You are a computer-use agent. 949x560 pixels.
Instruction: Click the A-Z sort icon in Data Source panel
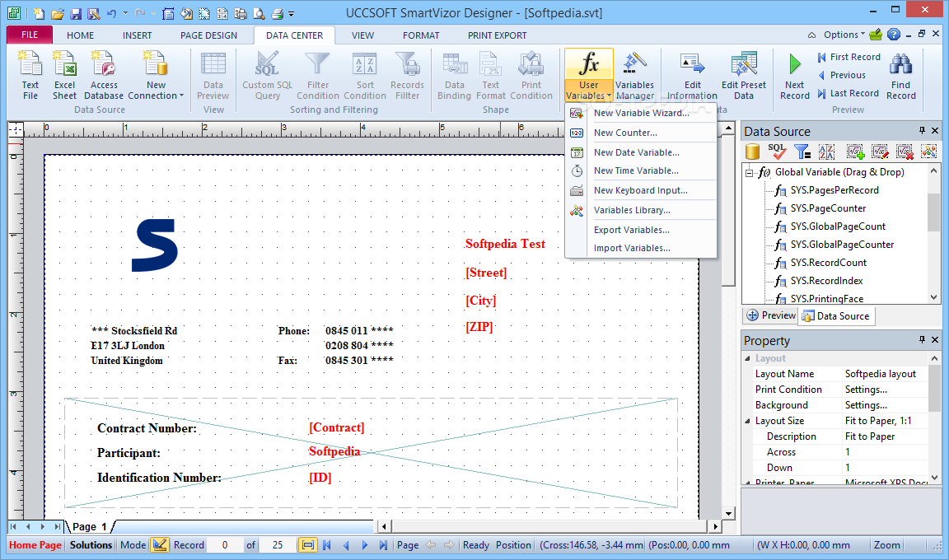pyautogui.click(x=827, y=152)
